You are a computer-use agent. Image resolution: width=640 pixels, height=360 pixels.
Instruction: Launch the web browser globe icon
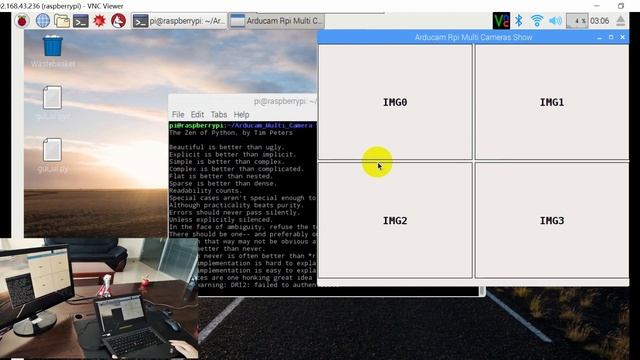(x=42, y=21)
